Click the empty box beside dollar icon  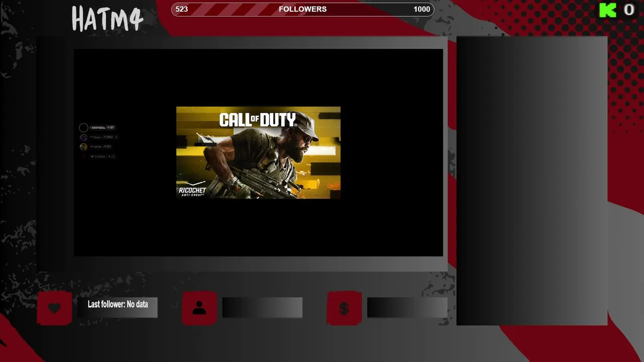click(x=407, y=308)
